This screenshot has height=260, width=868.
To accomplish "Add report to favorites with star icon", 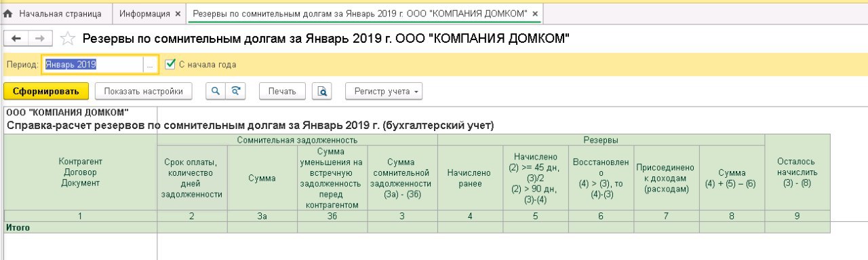I will 67,39.
